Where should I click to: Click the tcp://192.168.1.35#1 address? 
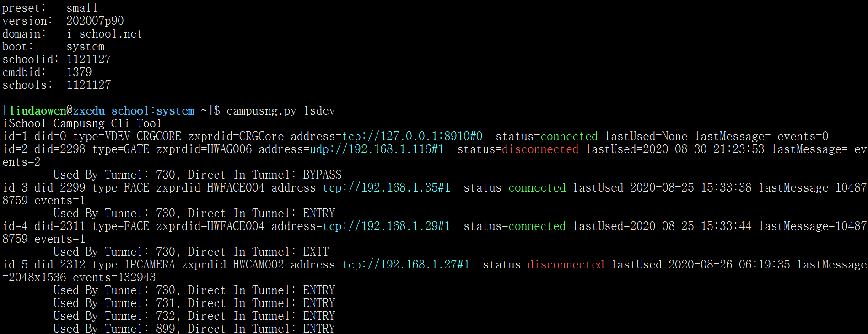click(x=387, y=188)
